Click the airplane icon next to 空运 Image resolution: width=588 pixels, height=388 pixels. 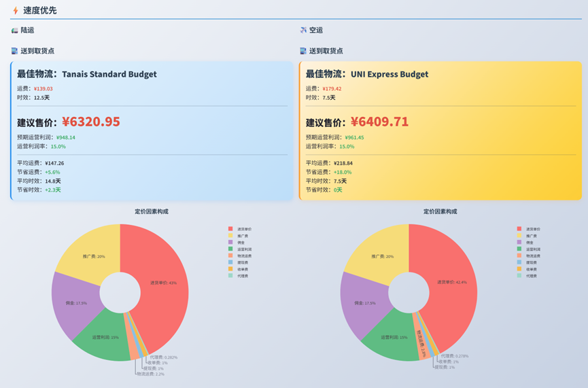point(303,31)
